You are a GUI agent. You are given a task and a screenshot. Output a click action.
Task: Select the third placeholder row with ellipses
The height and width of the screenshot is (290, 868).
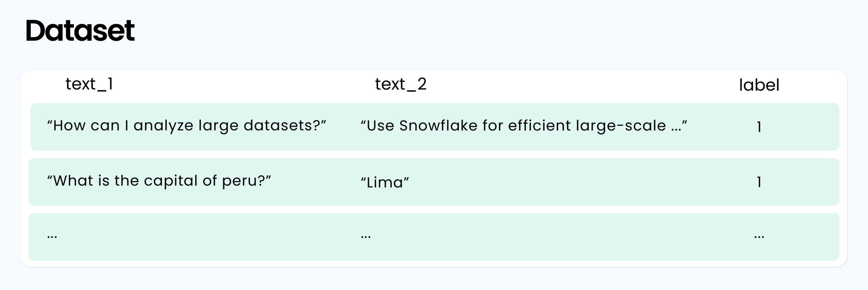pos(434,237)
